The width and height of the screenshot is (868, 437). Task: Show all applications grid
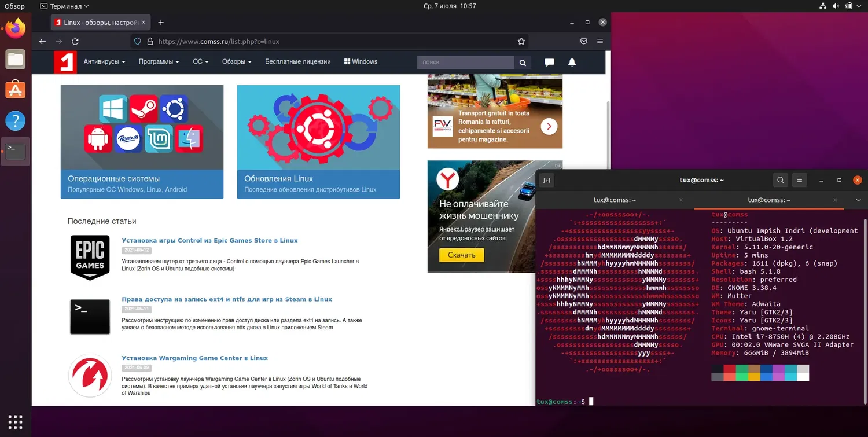(x=16, y=421)
